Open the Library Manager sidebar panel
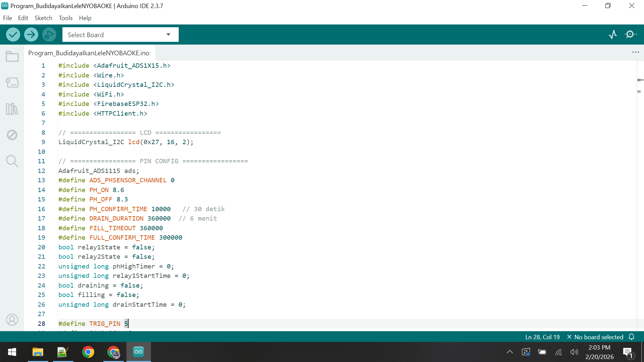 [x=12, y=109]
